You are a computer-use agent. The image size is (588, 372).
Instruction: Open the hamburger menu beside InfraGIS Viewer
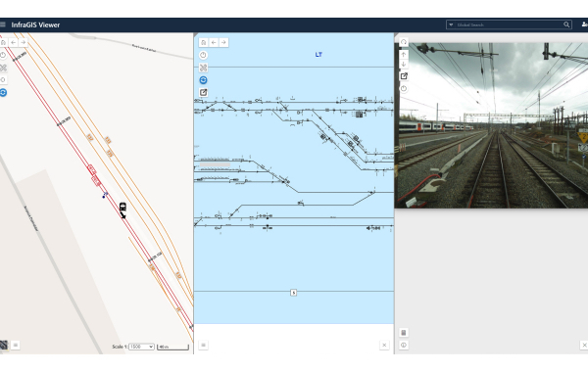tap(3, 24)
